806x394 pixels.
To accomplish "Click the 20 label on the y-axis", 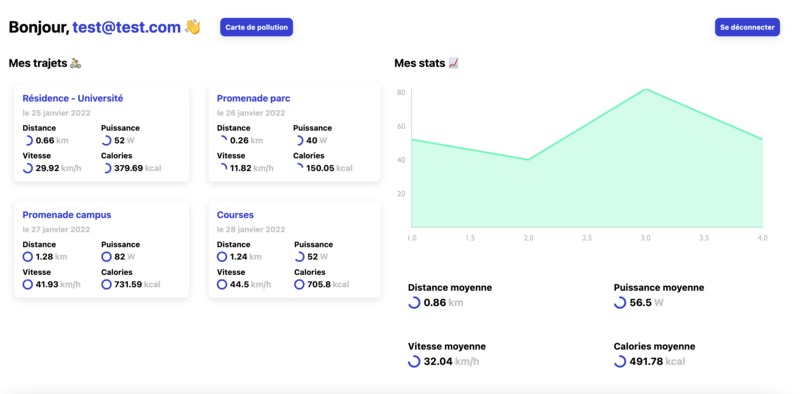I will [x=401, y=193].
